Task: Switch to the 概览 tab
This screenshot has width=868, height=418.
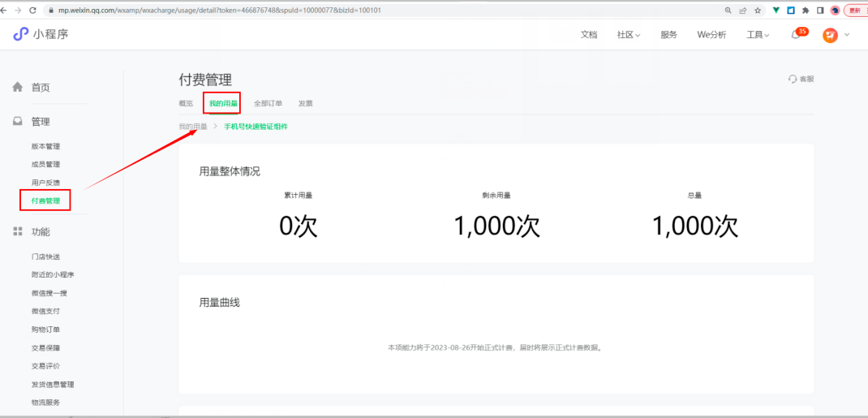Action: (x=186, y=103)
